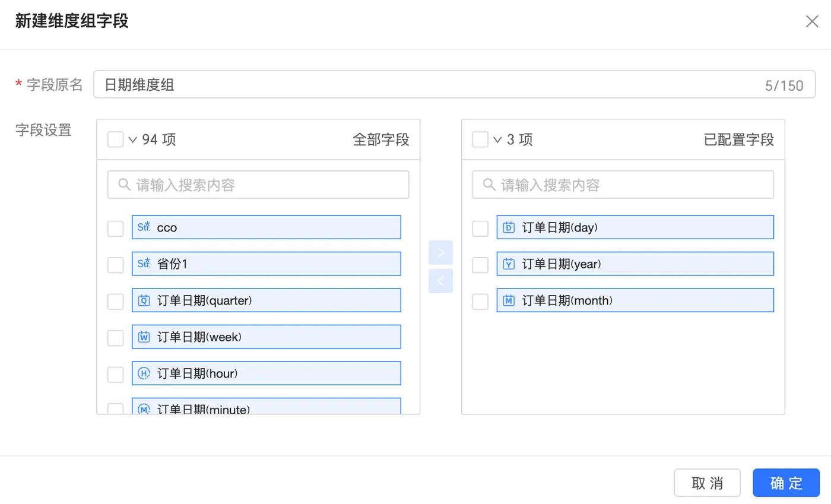The image size is (831, 504).
Task: Toggle select-all checkbox for 全部字段 list
Action: (x=116, y=140)
